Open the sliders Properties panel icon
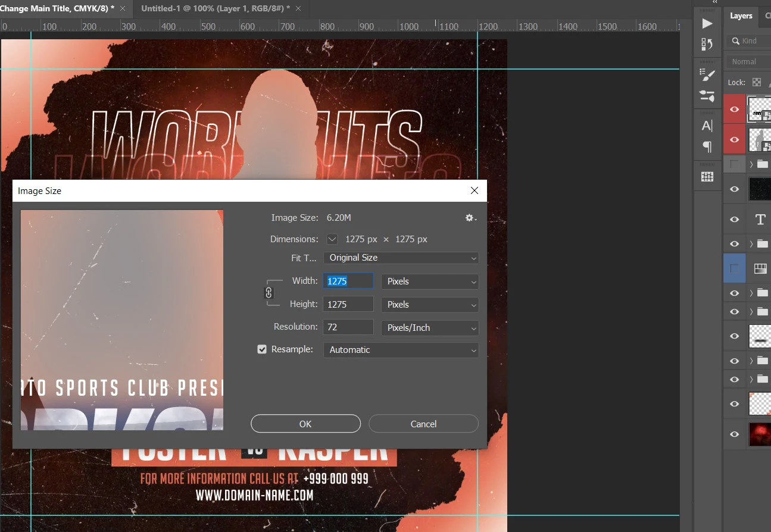 click(x=707, y=96)
